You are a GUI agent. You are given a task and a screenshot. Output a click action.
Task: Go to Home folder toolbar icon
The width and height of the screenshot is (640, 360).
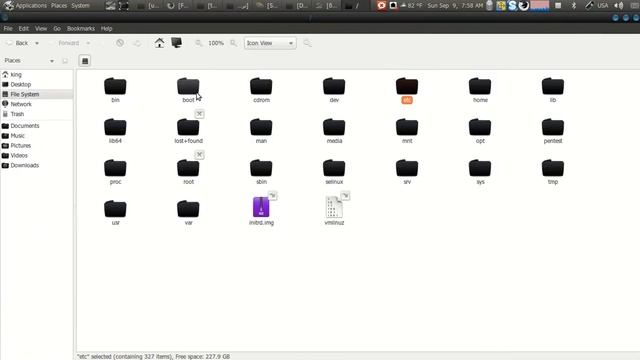point(159,43)
